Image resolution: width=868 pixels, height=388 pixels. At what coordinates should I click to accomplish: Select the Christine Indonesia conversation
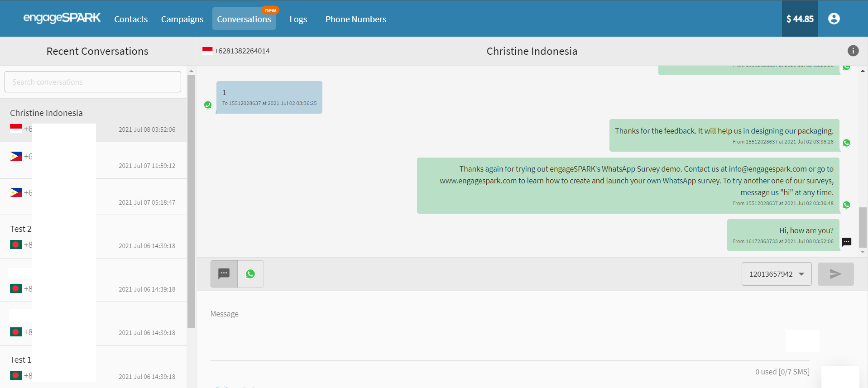coord(93,120)
